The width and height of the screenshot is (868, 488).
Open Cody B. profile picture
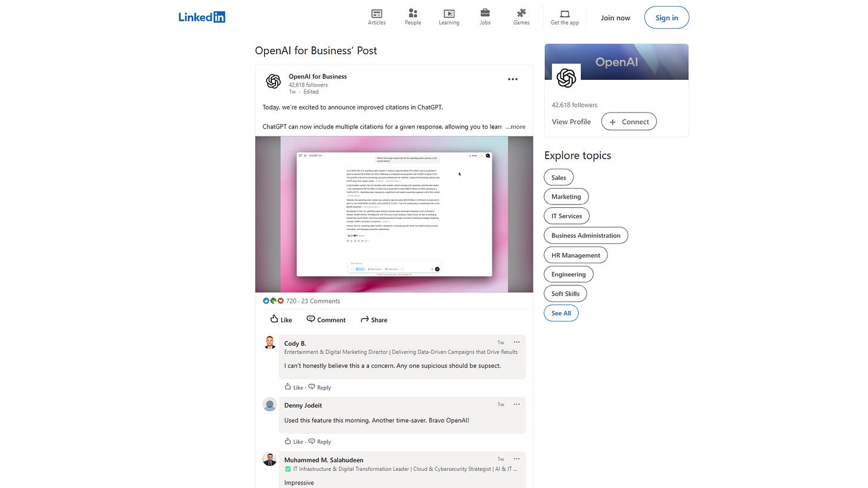[269, 343]
